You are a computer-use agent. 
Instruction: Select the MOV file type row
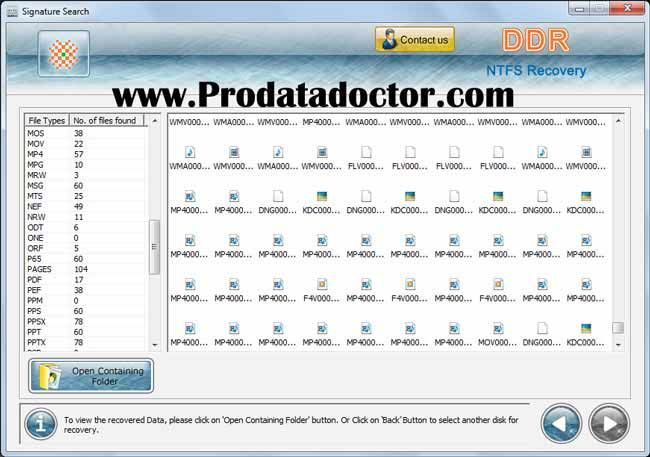(x=86, y=144)
